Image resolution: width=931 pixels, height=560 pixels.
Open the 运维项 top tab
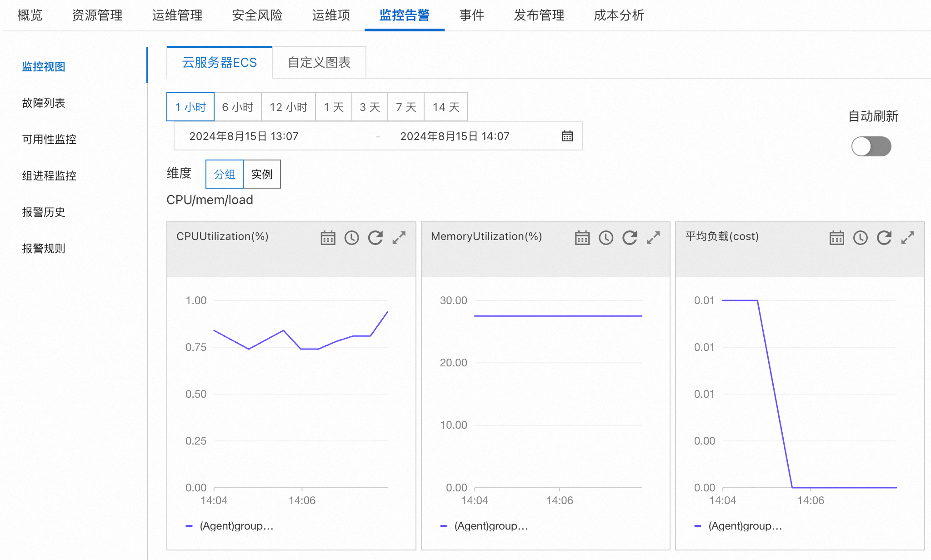[331, 15]
